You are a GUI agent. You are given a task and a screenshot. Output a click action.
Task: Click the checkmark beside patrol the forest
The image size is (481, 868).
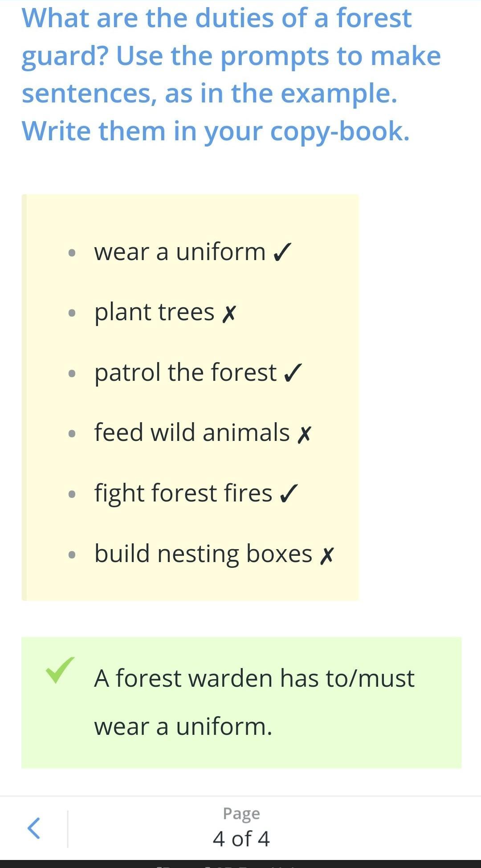[293, 373]
